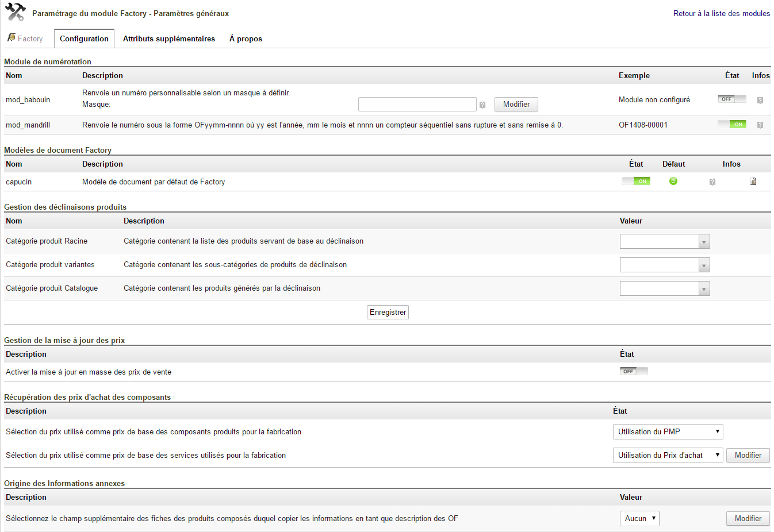Screen dimensions: 774x532
Task: Enable mass update of sale prices
Action: (x=634, y=371)
